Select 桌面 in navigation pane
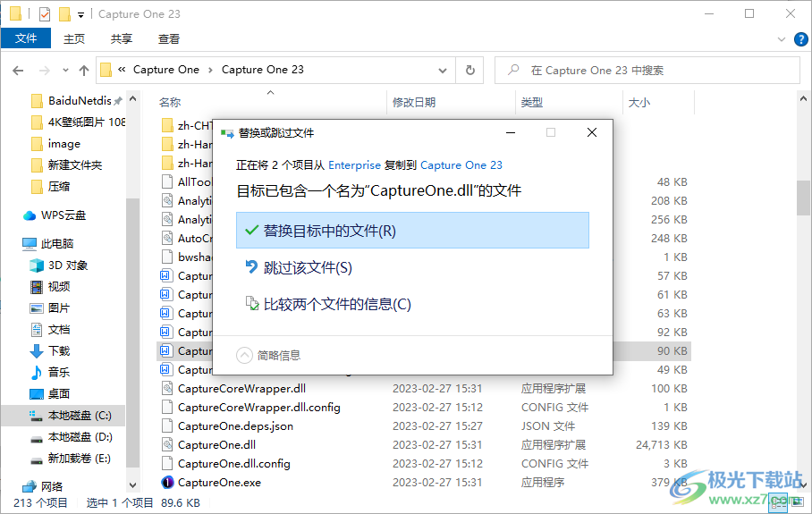This screenshot has height=514, width=812. 58,394
